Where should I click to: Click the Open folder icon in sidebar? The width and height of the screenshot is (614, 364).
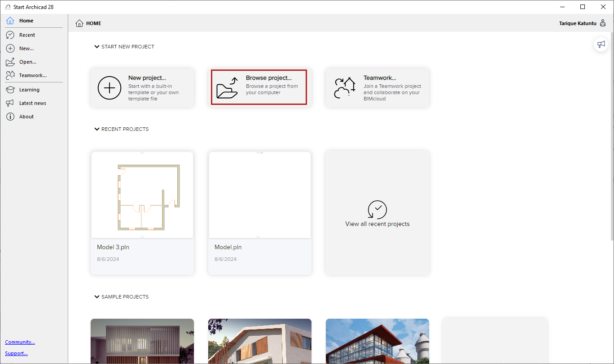point(10,62)
